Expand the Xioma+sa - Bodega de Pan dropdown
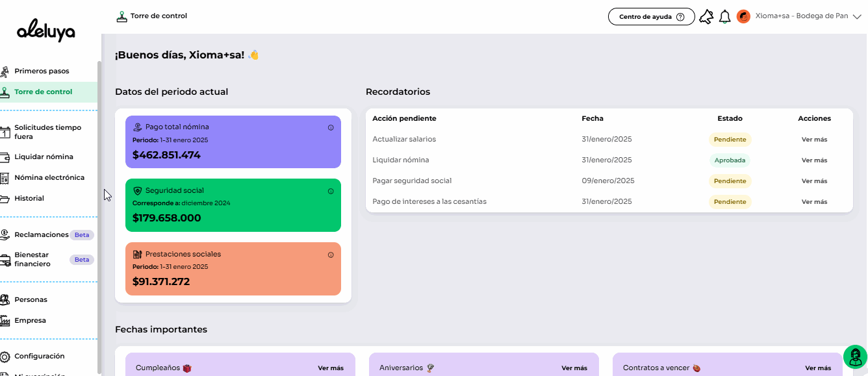Viewport: 868px width, 376px height. coord(856,17)
